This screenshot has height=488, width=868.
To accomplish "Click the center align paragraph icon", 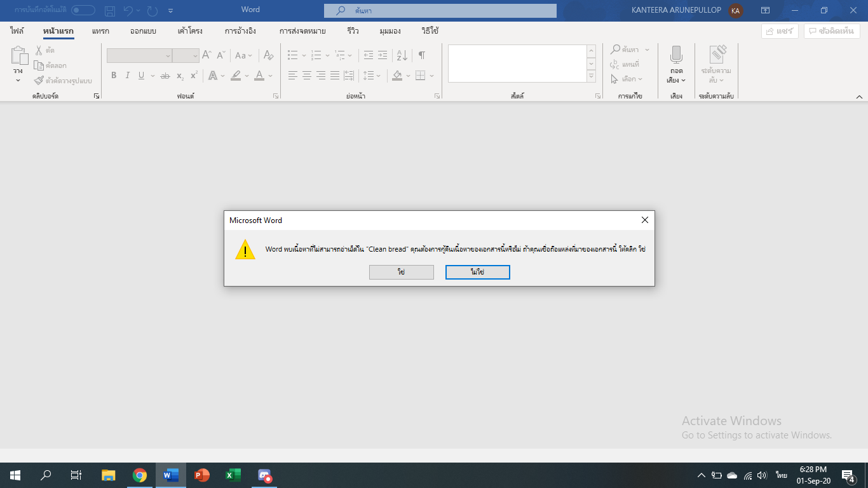I will 307,76.
